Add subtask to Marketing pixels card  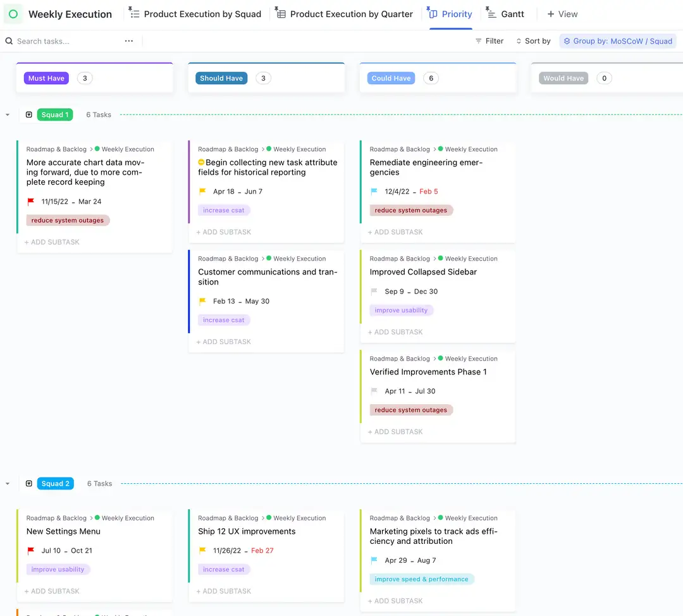tap(395, 601)
